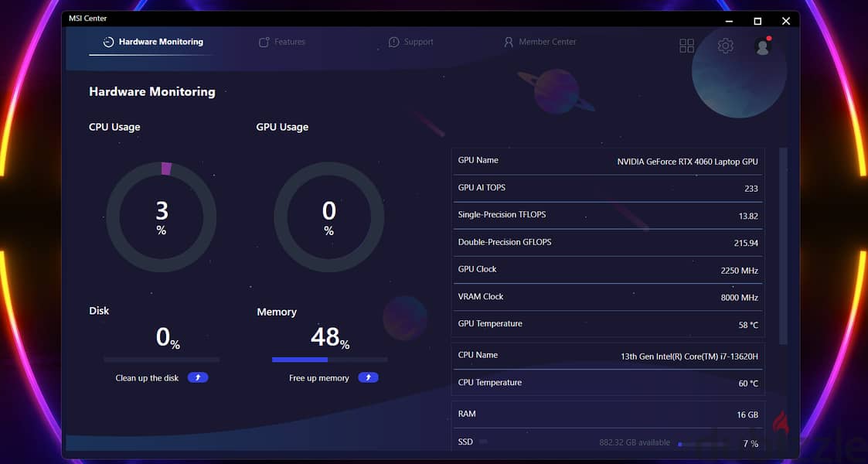
Task: Click the Hardware Monitoring page heading
Action: click(x=152, y=92)
